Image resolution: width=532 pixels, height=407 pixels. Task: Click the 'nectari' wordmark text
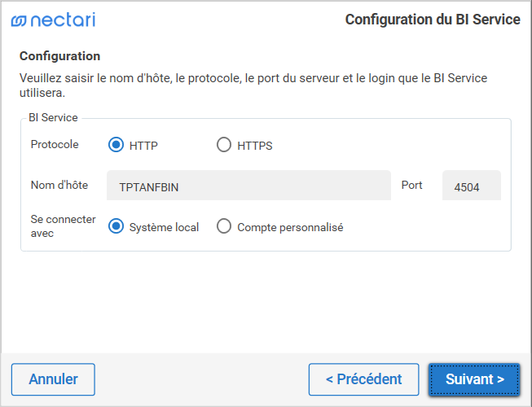(x=64, y=20)
